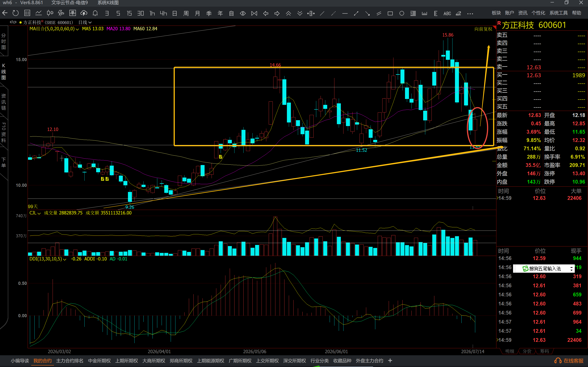This screenshot has width=588, height=367.
Task: Switch to 分价 tab
Action: coord(527,351)
